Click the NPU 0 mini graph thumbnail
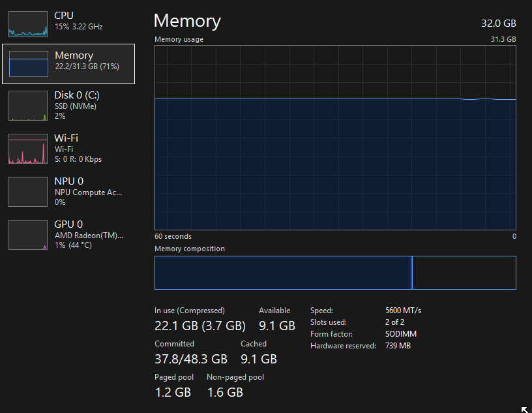Screen dimensions: 532x413 (28, 192)
